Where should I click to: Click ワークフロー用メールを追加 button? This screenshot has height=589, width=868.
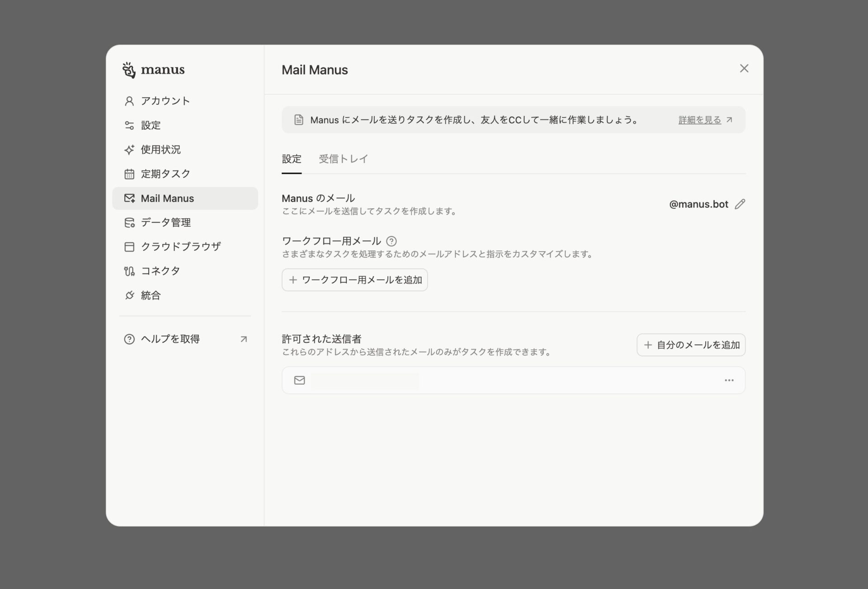coord(354,279)
